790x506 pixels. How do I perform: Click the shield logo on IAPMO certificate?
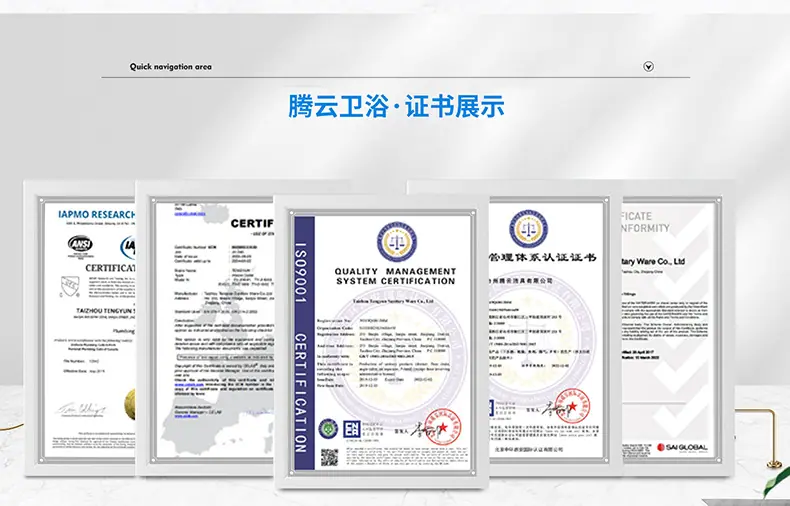coord(70,287)
